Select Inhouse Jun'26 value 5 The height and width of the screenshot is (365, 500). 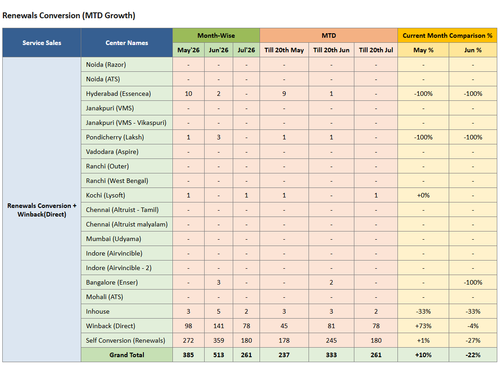(219, 311)
